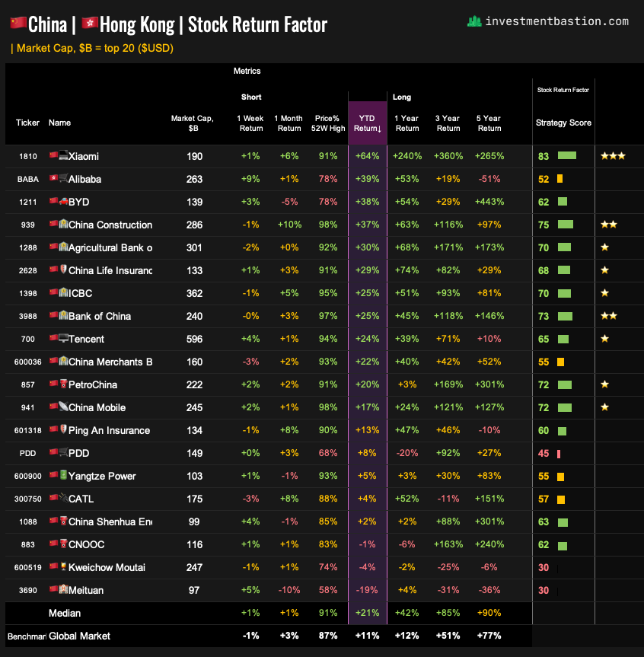Click the green score bar for Xiaomi (83)
Screen dimensions: 644x657
click(567, 155)
